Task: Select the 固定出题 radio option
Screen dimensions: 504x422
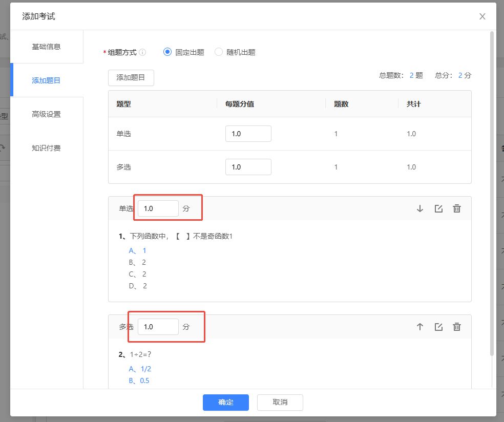Action: point(167,52)
